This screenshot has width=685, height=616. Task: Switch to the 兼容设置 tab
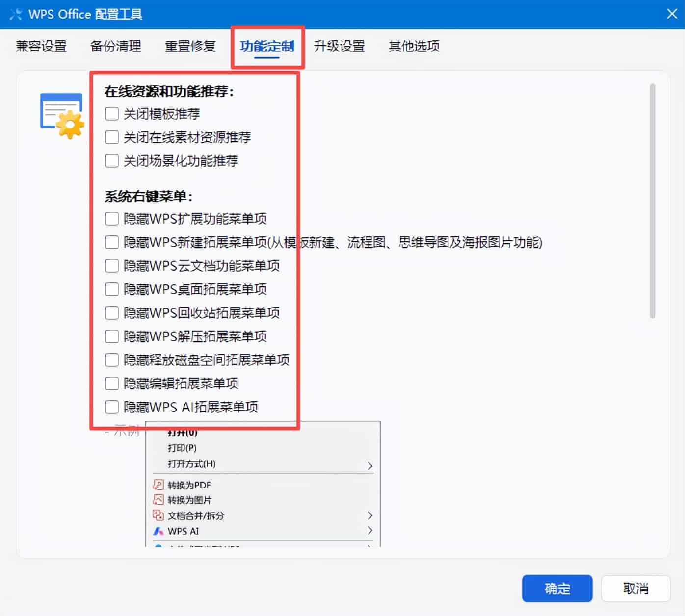point(41,46)
